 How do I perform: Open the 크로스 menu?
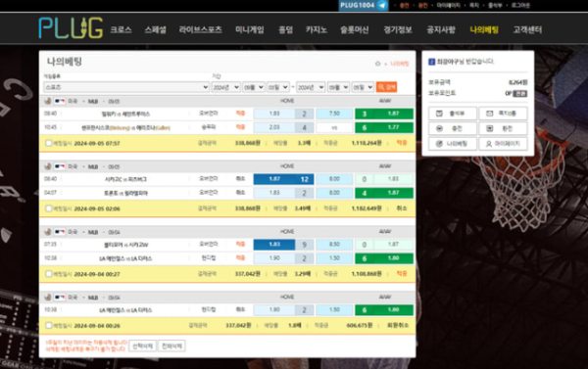coord(121,29)
